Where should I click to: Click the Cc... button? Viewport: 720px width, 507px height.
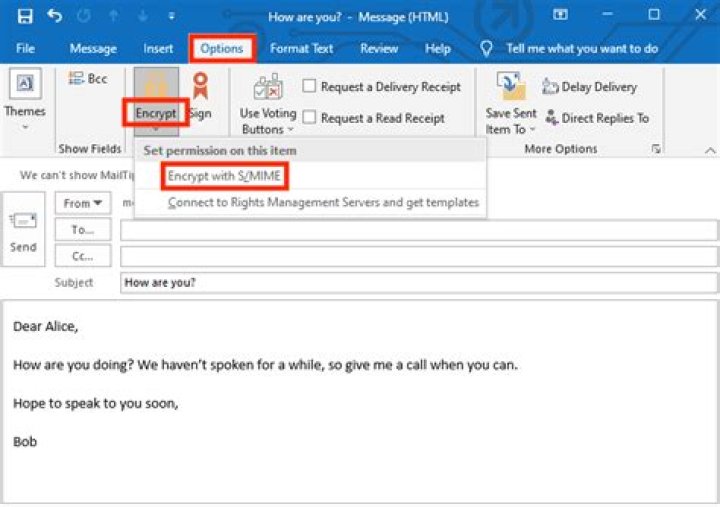83,256
